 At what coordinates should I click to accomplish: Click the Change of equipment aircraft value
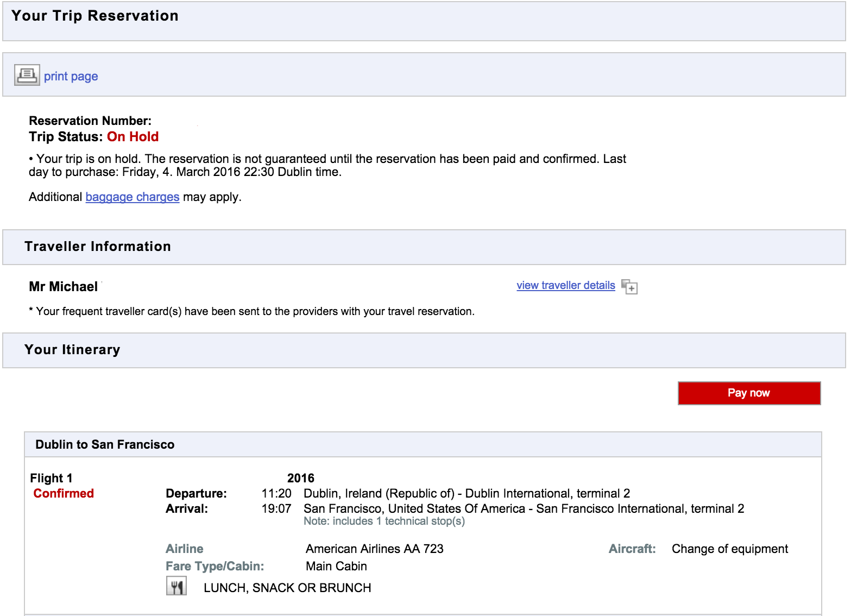729,549
